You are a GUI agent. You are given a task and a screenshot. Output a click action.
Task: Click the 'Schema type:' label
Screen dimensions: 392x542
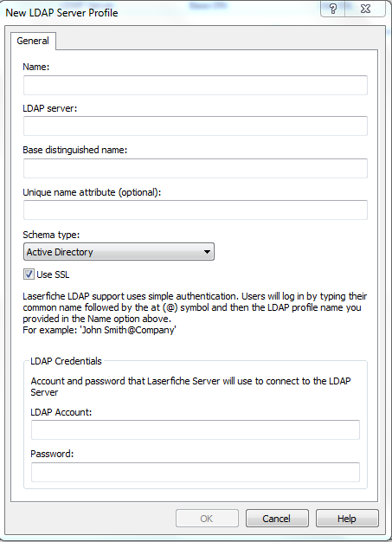[x=51, y=235]
